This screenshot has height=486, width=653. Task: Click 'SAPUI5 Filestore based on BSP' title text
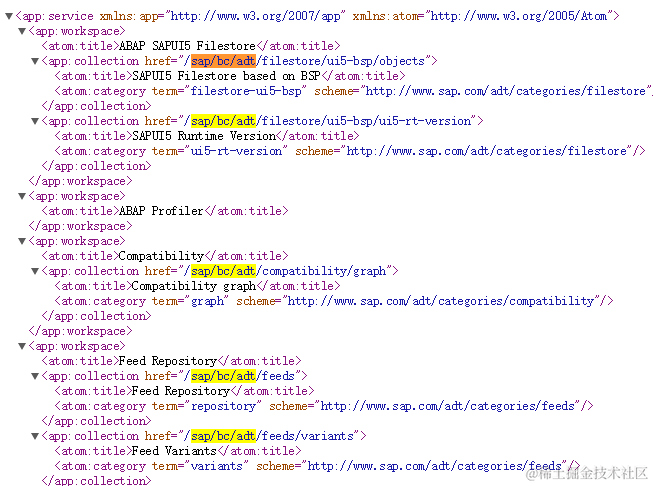tap(226, 76)
